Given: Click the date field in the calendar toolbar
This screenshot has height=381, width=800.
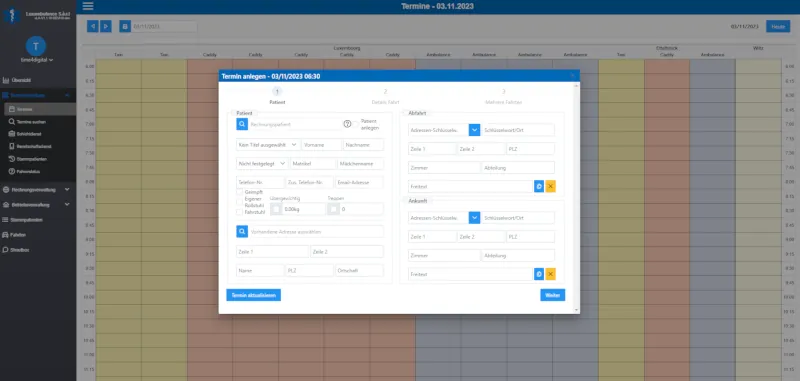Looking at the screenshot, I should click(164, 26).
